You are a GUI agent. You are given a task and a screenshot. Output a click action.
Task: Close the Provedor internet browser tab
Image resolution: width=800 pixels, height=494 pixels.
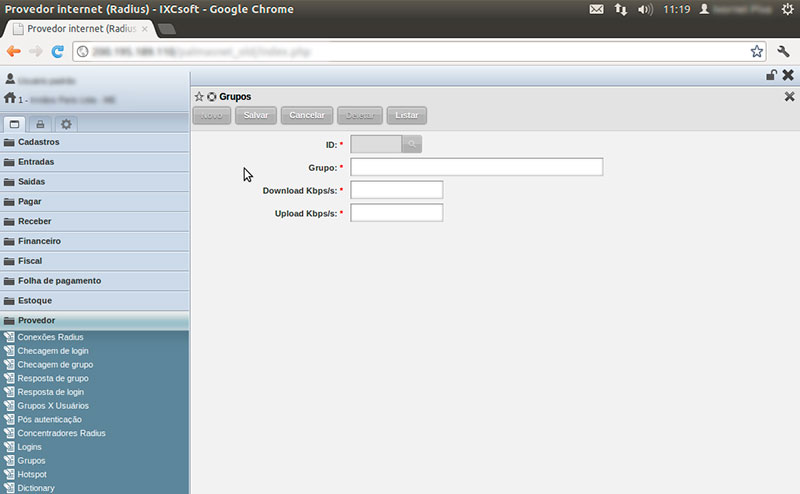tap(145, 29)
